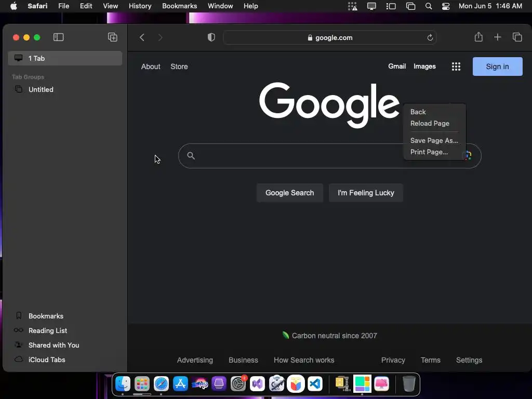
Task: Open the Share toolbar icon
Action: 478,37
